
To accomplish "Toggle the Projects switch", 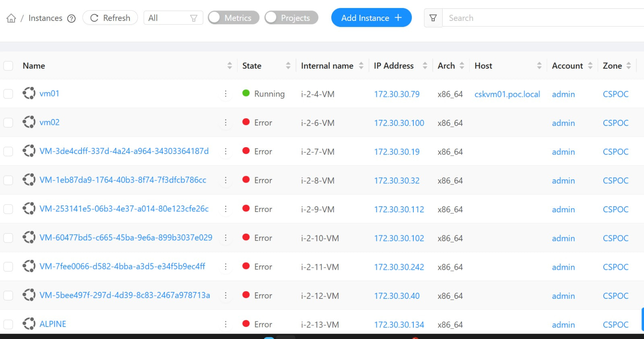I will [291, 18].
